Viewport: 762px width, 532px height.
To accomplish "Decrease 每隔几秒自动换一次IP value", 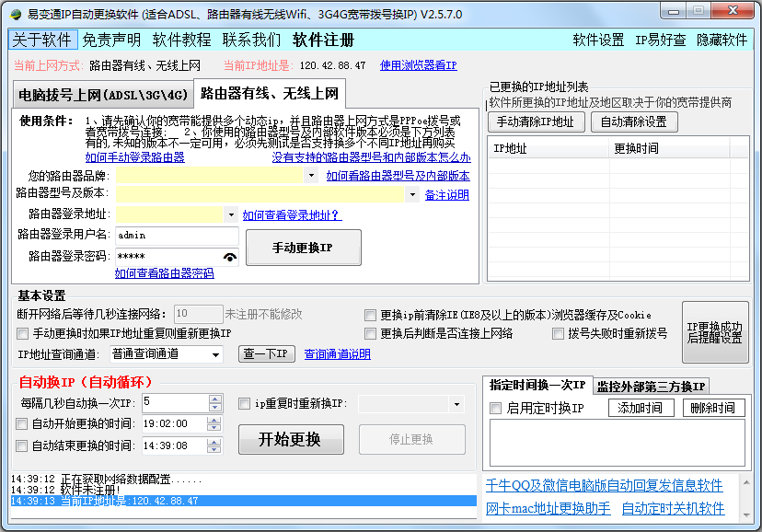I will (x=214, y=408).
